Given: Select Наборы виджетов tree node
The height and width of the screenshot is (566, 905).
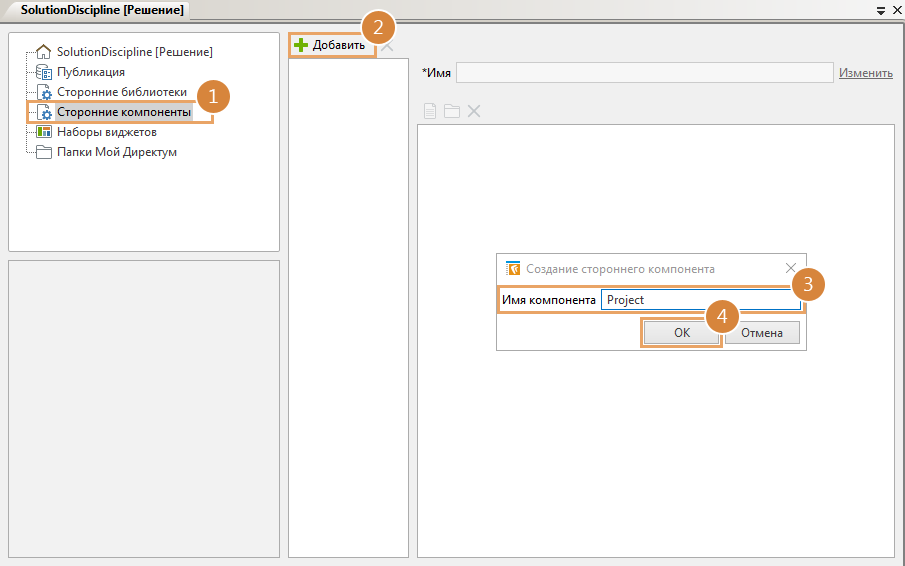Looking at the screenshot, I should [107, 132].
